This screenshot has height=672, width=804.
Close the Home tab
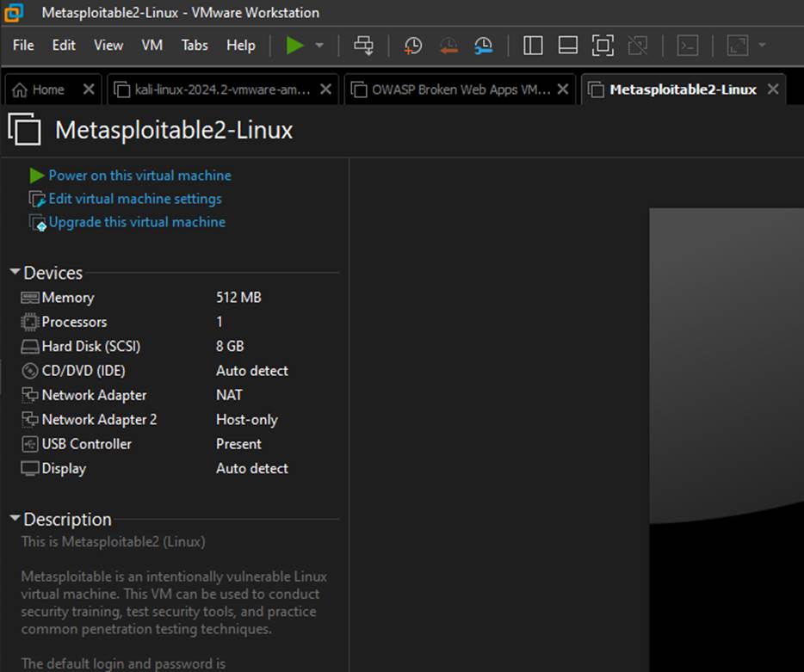(x=89, y=89)
